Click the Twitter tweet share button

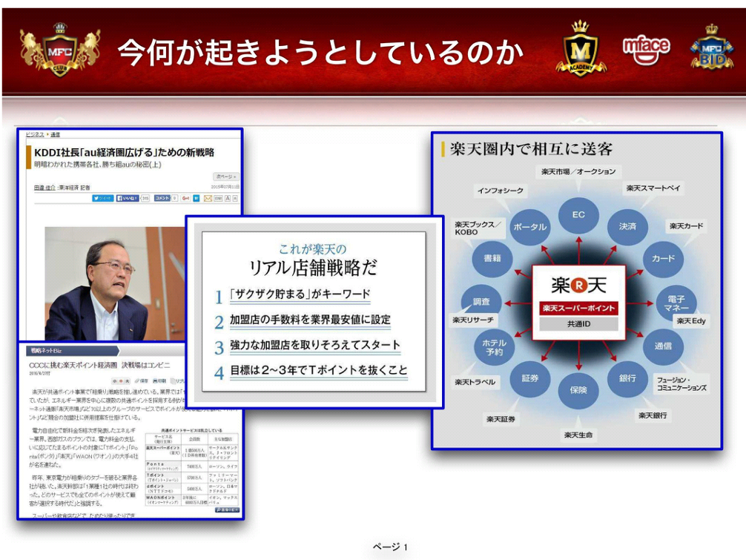click(x=103, y=198)
